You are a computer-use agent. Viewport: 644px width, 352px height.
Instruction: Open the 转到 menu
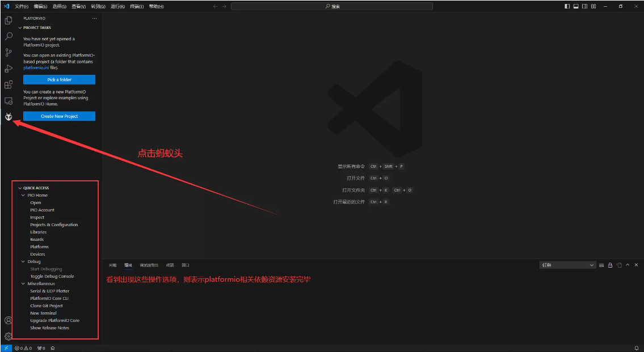coord(98,6)
